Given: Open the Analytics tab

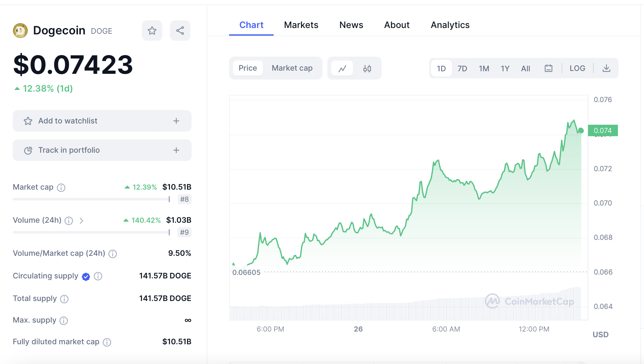Looking at the screenshot, I should (450, 25).
